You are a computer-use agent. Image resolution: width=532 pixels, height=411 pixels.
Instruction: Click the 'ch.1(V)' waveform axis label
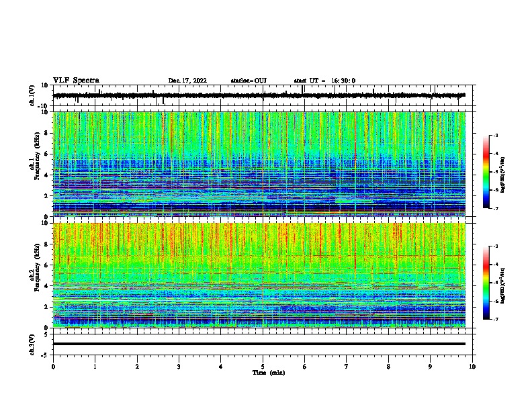tap(32, 95)
